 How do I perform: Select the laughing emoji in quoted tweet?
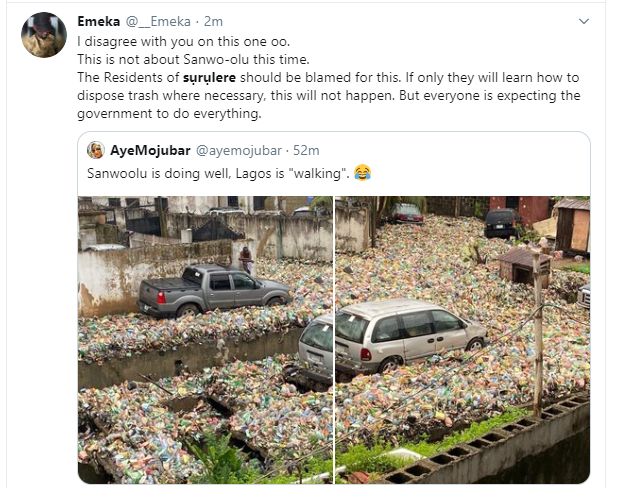[x=362, y=173]
